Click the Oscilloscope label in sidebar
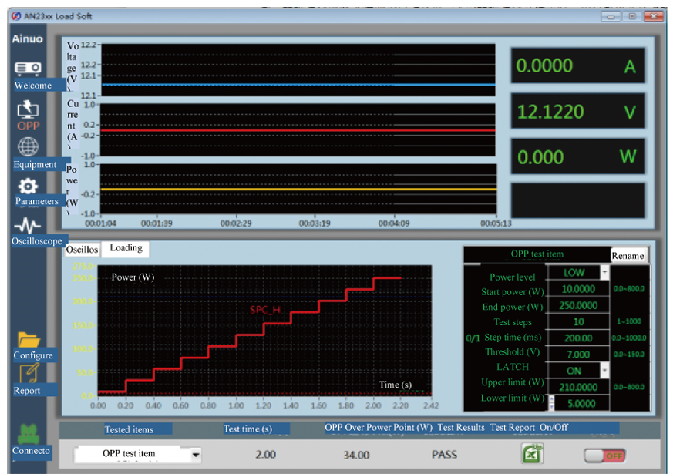675x475 pixels. (37, 241)
